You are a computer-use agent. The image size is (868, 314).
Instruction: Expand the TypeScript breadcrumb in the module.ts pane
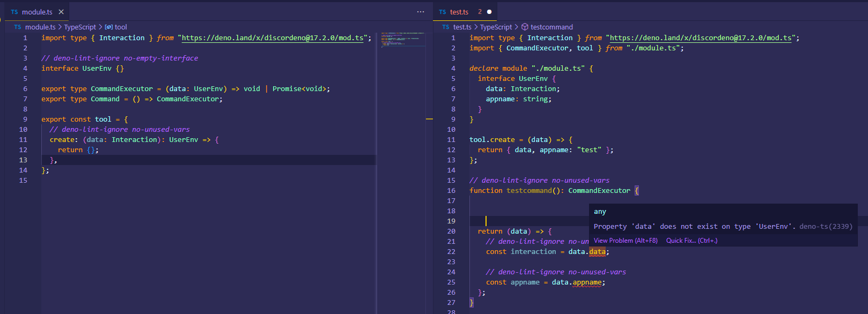click(x=80, y=27)
